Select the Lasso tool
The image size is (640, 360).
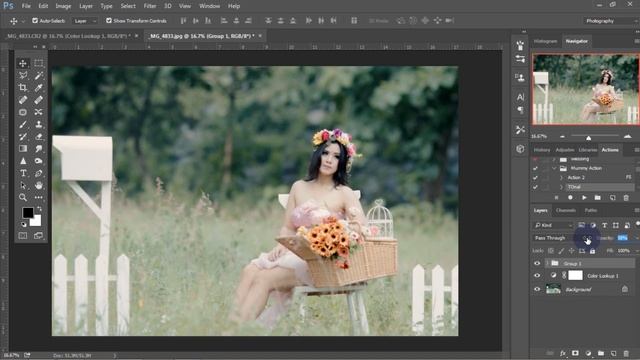tap(23, 76)
